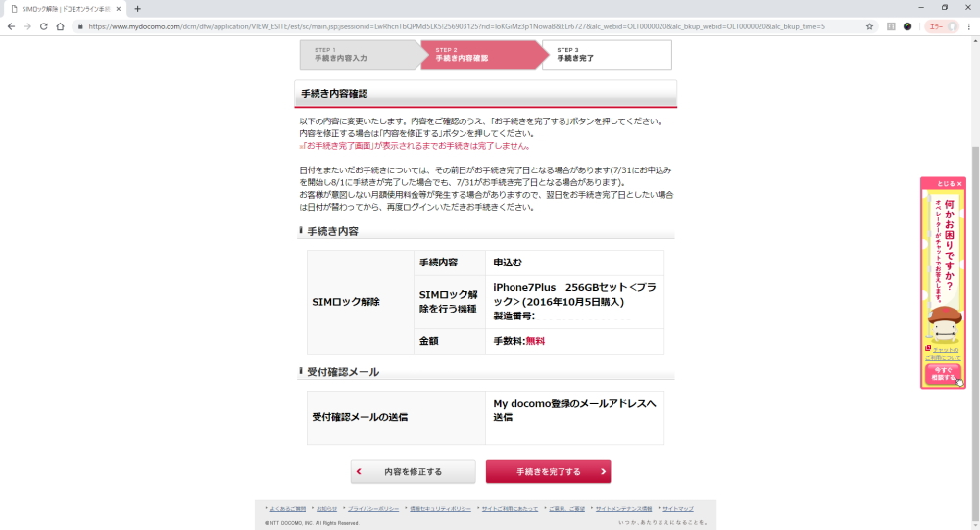Reload the current page

(x=44, y=26)
